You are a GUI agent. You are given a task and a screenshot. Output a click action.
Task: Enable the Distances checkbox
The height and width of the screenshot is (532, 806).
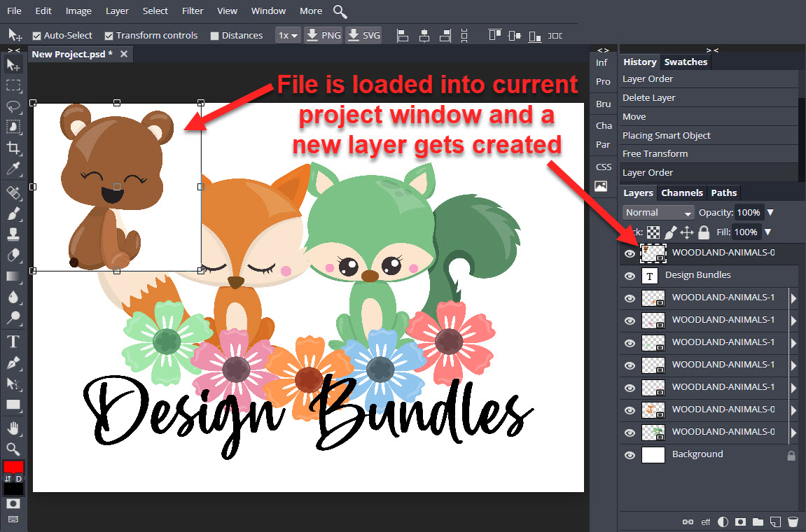pyautogui.click(x=214, y=36)
